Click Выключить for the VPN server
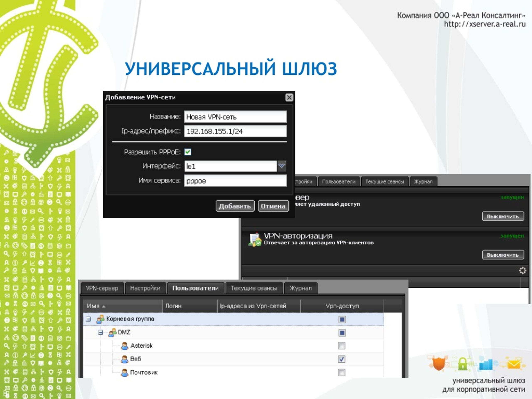This screenshot has width=532, height=399. [x=503, y=216]
